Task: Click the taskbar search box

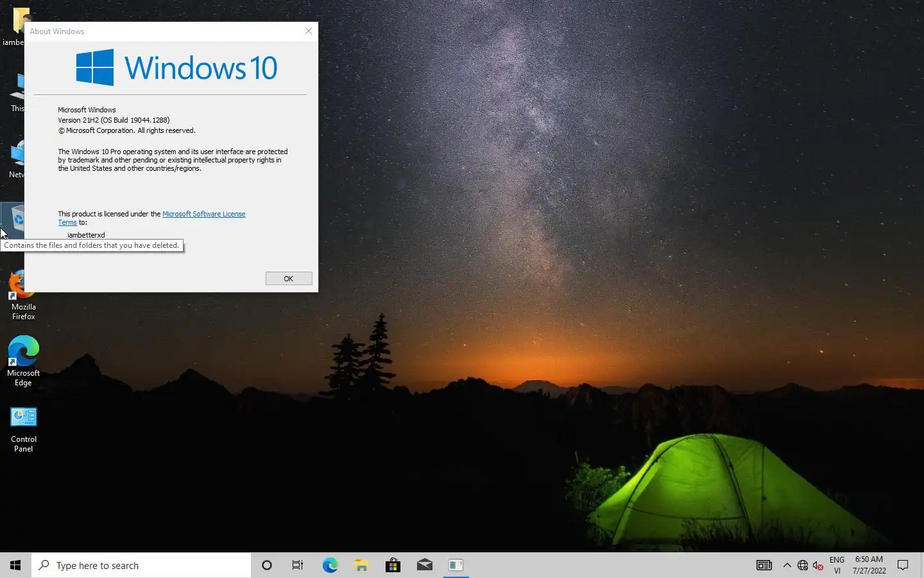Action: click(x=141, y=565)
